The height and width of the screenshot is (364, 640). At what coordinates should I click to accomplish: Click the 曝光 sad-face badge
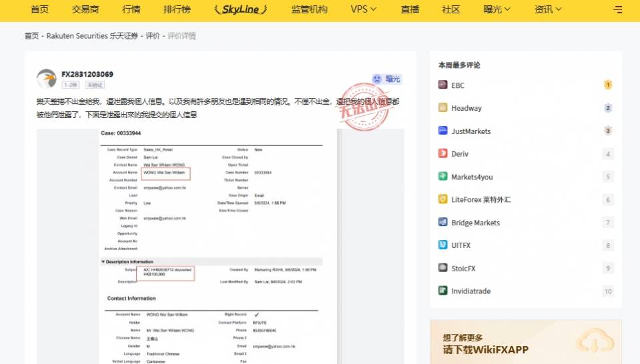click(387, 79)
